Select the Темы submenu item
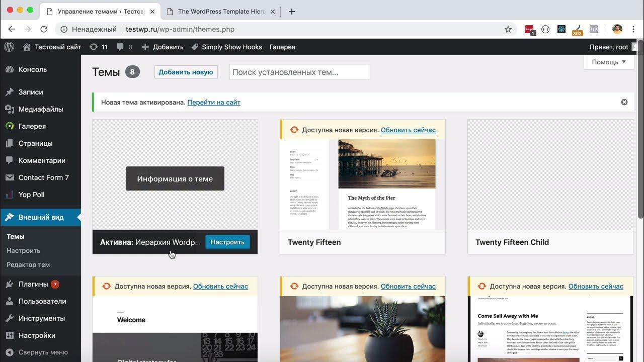 [16, 236]
